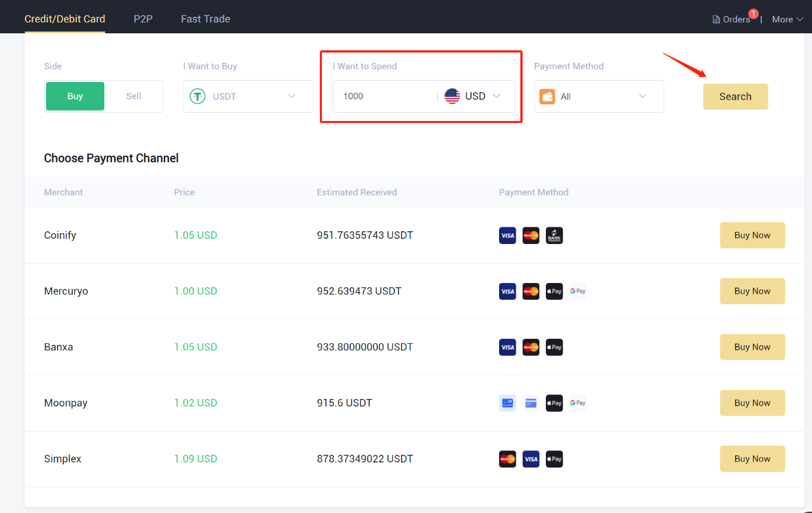The height and width of the screenshot is (513, 812).
Task: Expand the More menu
Action: 786,19
